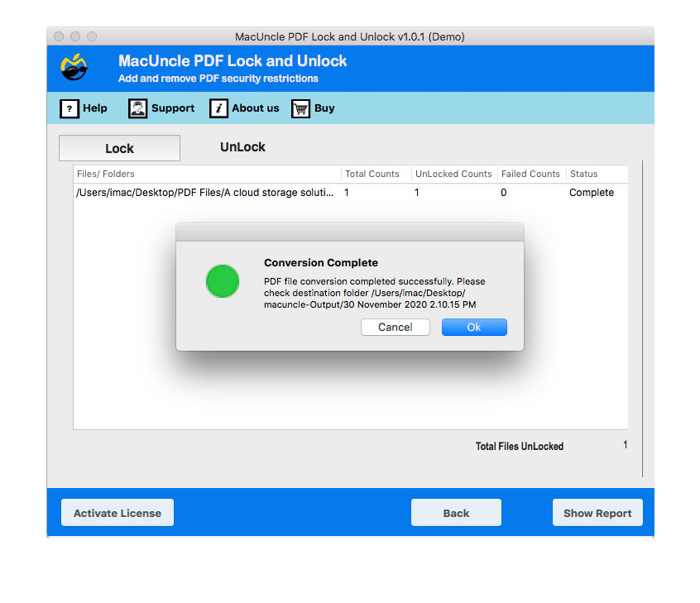This screenshot has height=603, width=700.
Task: Dismiss the Conversion Complete dialog via Cancel
Action: coord(395,327)
